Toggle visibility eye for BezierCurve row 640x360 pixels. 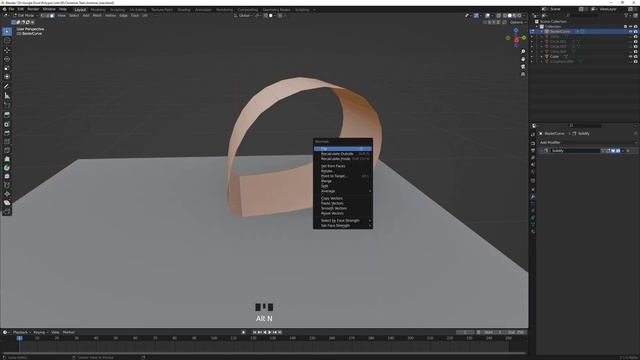pos(630,31)
